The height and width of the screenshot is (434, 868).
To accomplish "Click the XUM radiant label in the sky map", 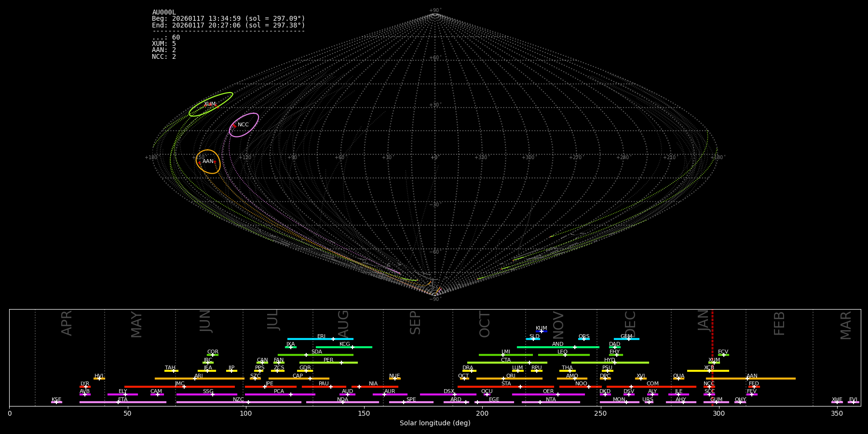I will [x=210, y=104].
